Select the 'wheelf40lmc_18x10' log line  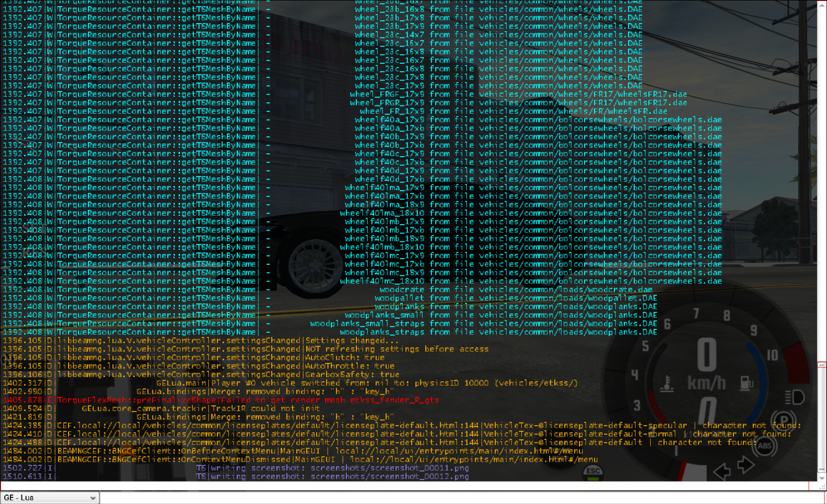(362, 281)
